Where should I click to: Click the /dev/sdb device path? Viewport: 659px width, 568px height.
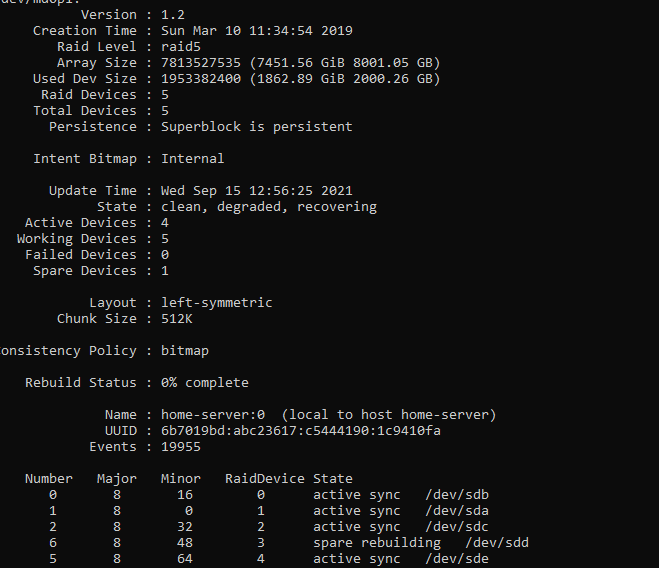point(457,495)
